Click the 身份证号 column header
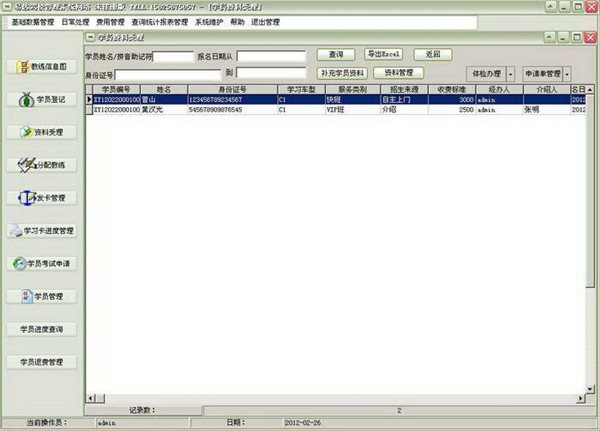600x431 pixels. point(233,90)
